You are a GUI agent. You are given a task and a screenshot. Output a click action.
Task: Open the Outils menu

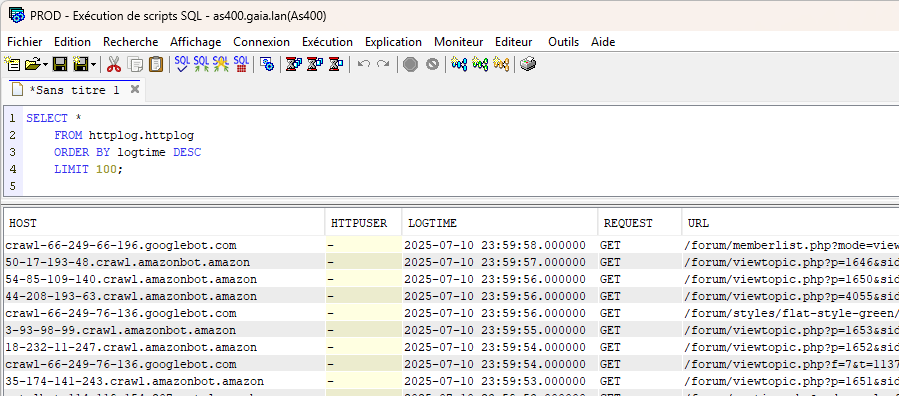[x=564, y=42]
